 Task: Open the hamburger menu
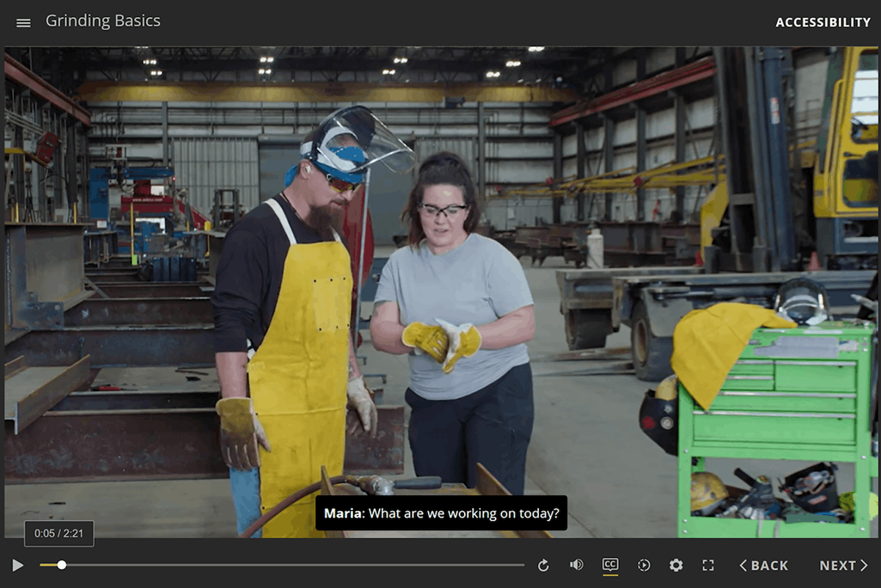coord(23,23)
